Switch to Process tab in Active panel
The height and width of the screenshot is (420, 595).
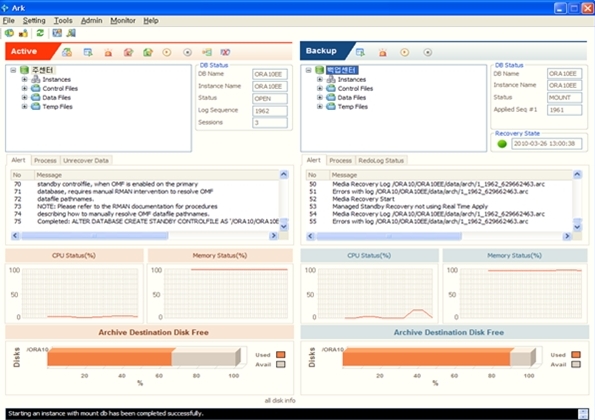click(x=45, y=160)
